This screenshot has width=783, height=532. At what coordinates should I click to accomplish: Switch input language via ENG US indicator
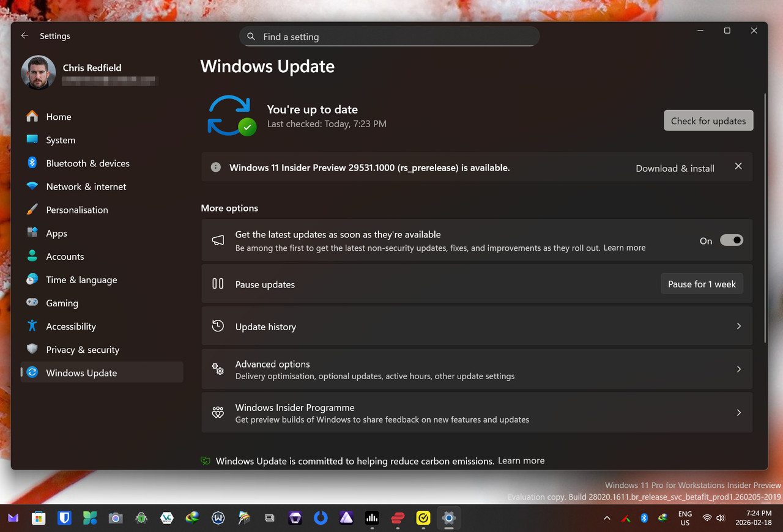pyautogui.click(x=685, y=519)
